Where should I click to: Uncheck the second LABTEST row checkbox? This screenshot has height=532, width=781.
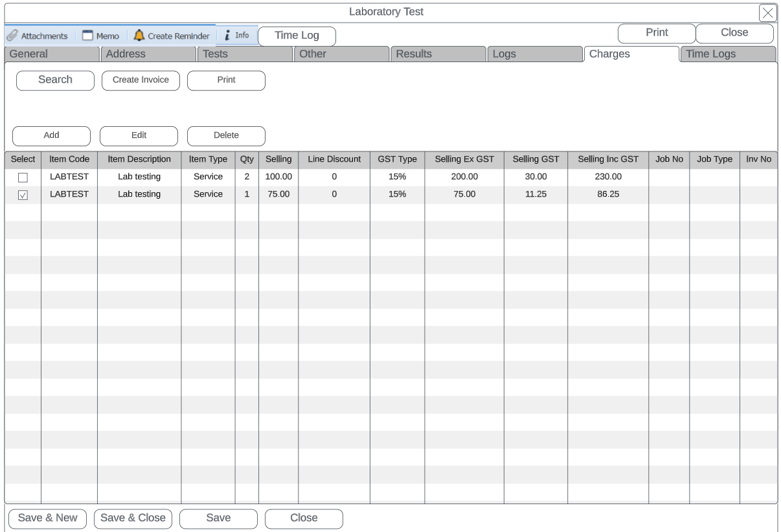tap(23, 195)
